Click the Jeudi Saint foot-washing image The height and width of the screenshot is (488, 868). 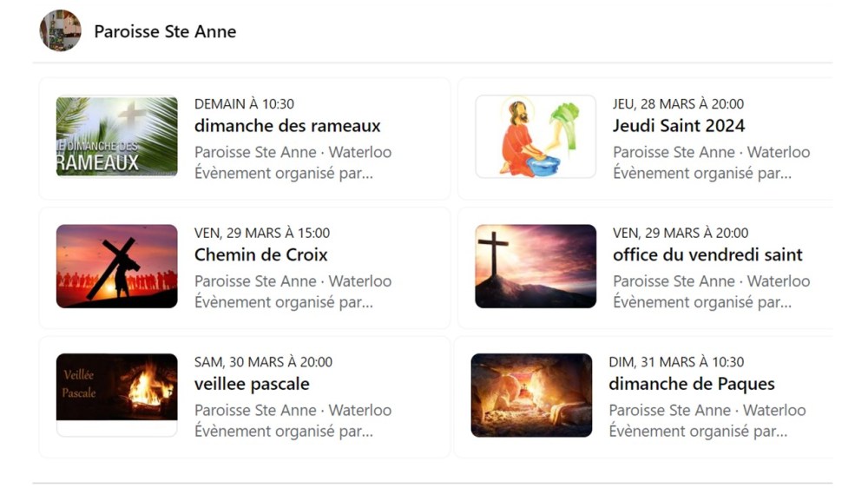point(536,136)
